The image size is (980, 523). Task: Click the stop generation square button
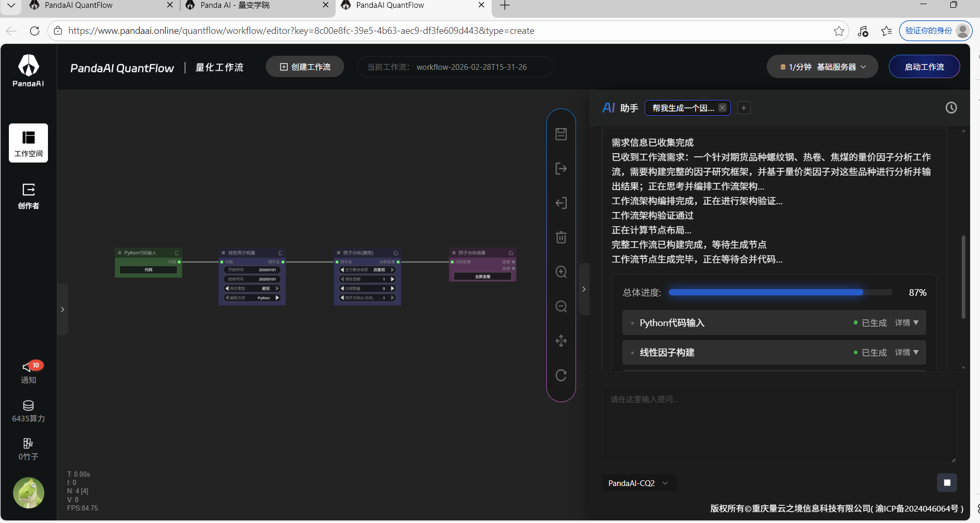pyautogui.click(x=947, y=482)
